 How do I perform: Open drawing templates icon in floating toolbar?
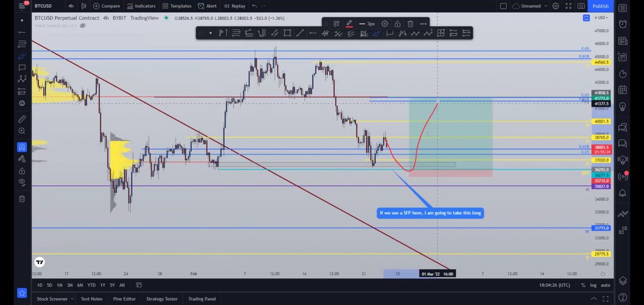[x=336, y=24]
